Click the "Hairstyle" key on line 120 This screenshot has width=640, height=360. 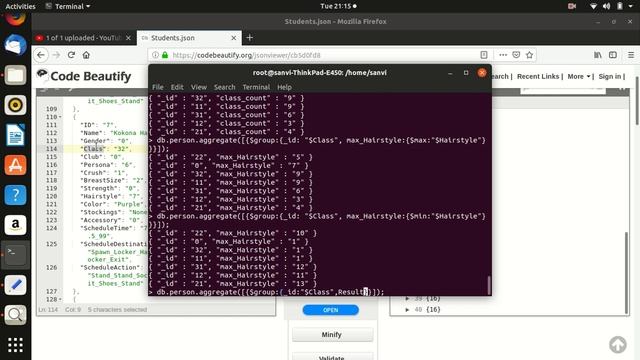(x=98, y=196)
